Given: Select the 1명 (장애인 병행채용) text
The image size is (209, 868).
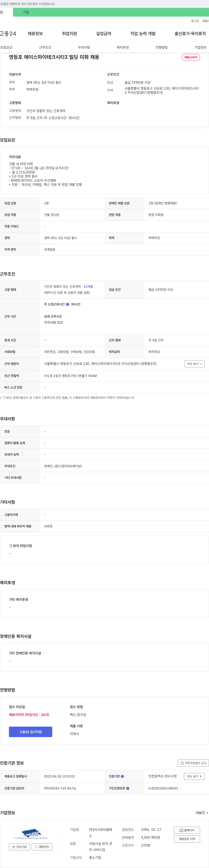Looking at the screenshot, I should click(x=163, y=203).
